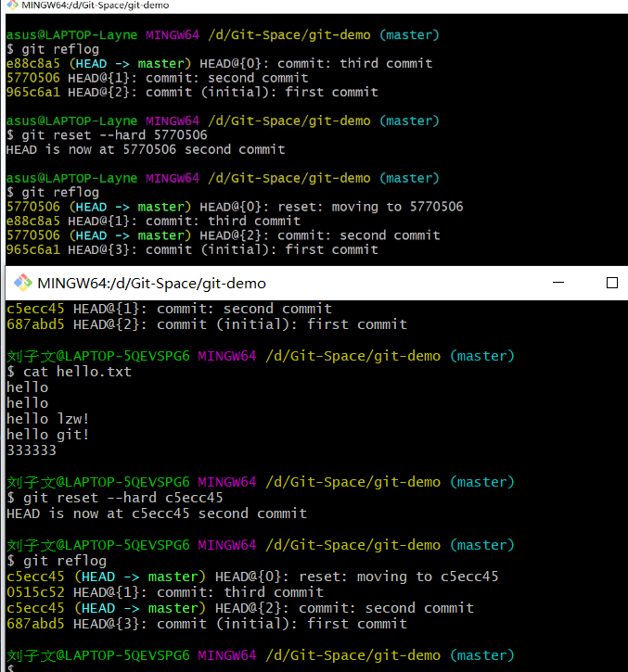
Task: Click 'reset: moving to 5770506' reflog line
Action: 235,207
